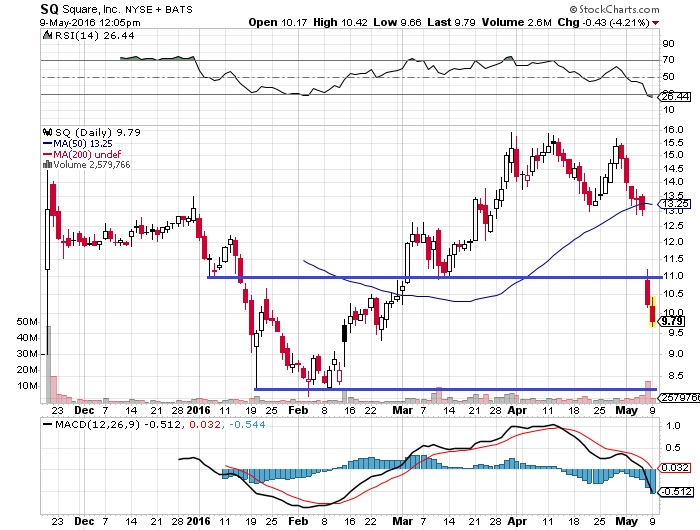This screenshot has width=700, height=530.
Task: Click the black MACD legend line swatch
Action: point(47,425)
